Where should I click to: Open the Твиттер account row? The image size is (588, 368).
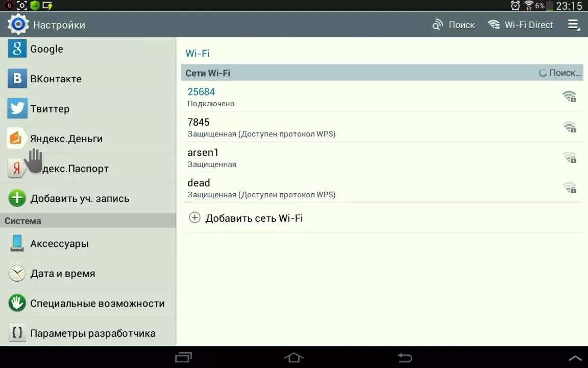[x=88, y=108]
